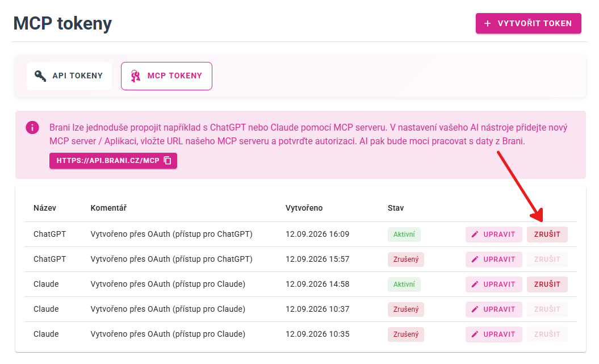Click the Zrušený status of the 10:35 token
This screenshot has width=599, height=364.
tap(406, 334)
